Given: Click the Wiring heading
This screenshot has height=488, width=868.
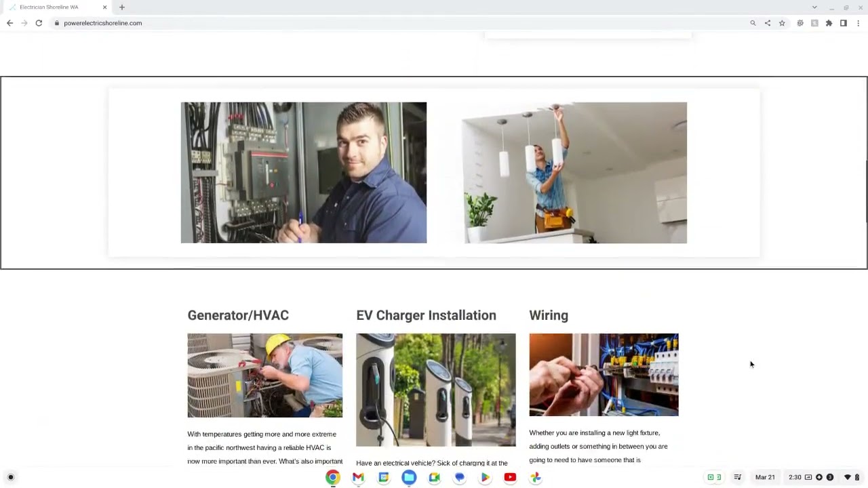Looking at the screenshot, I should (x=549, y=315).
